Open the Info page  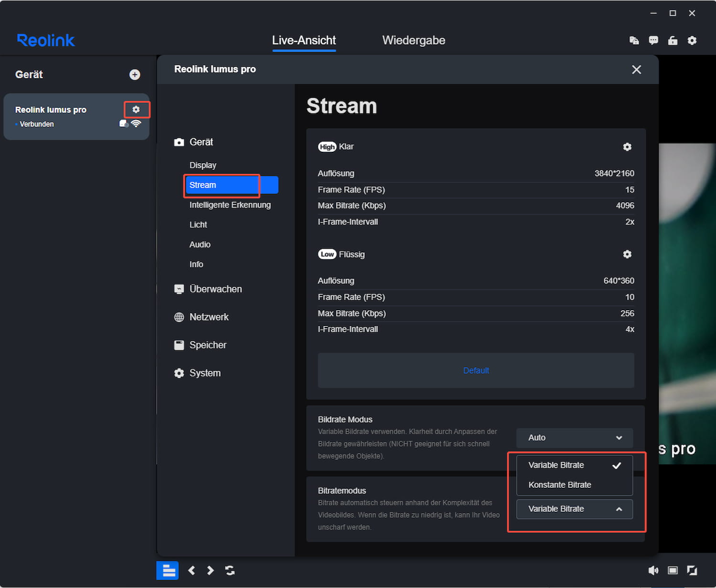tap(196, 264)
